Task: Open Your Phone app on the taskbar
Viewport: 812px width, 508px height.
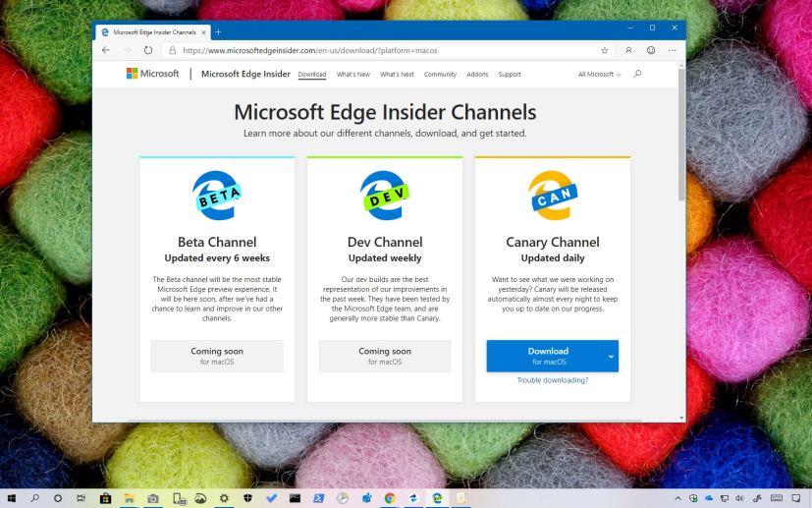Action: pyautogui.click(x=179, y=499)
